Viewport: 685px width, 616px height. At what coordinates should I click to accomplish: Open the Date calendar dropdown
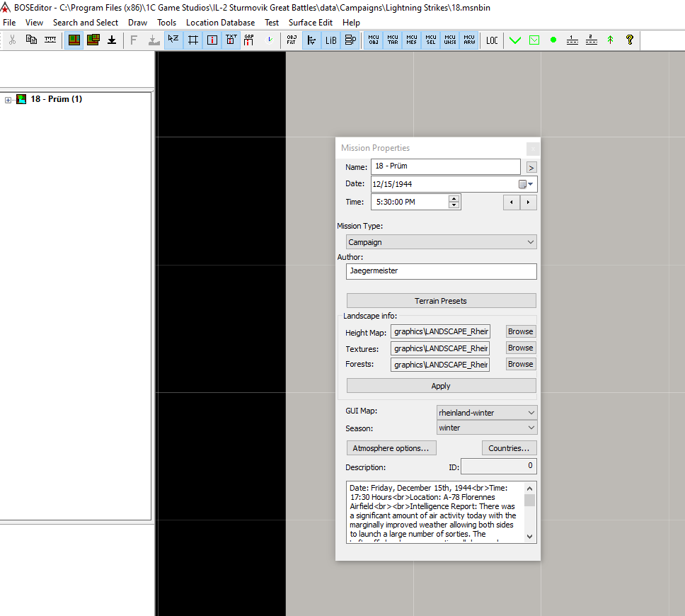526,184
